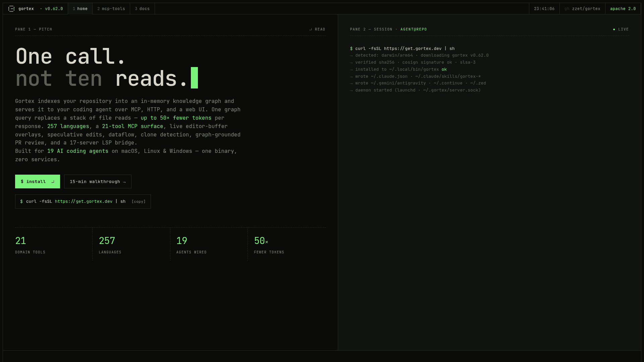644x362 pixels.
Task: Select the 257 LANGUAGES stat tile
Action: (131, 244)
